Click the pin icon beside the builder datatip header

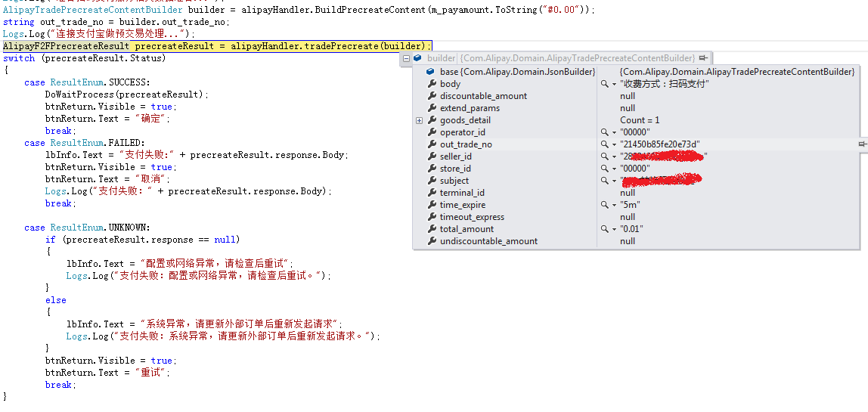(703, 58)
